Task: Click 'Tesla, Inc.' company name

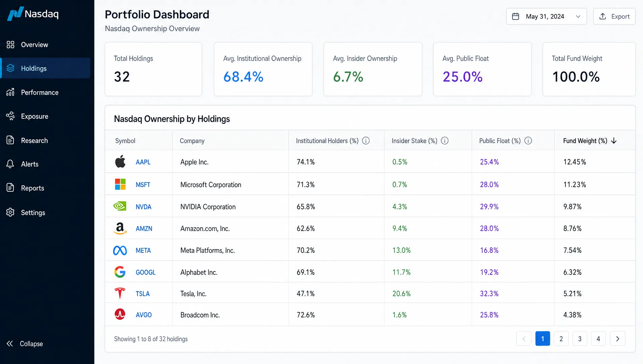Action: [193, 294]
